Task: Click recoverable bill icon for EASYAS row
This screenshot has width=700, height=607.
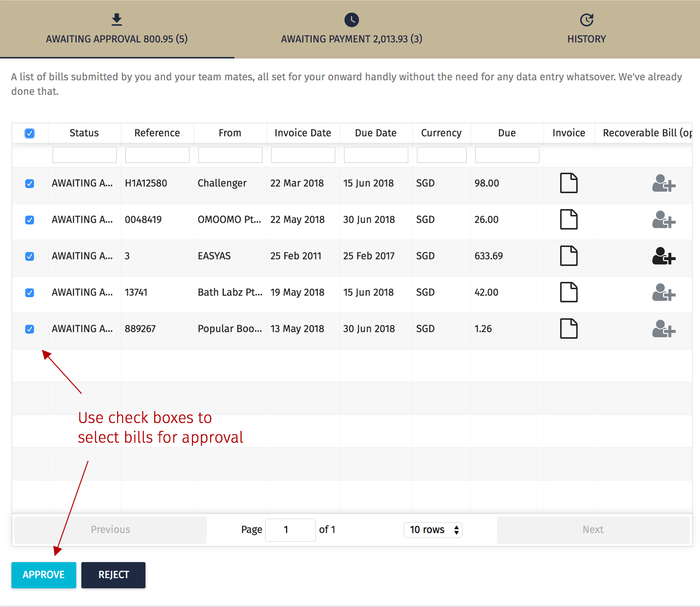Action: pos(664,256)
